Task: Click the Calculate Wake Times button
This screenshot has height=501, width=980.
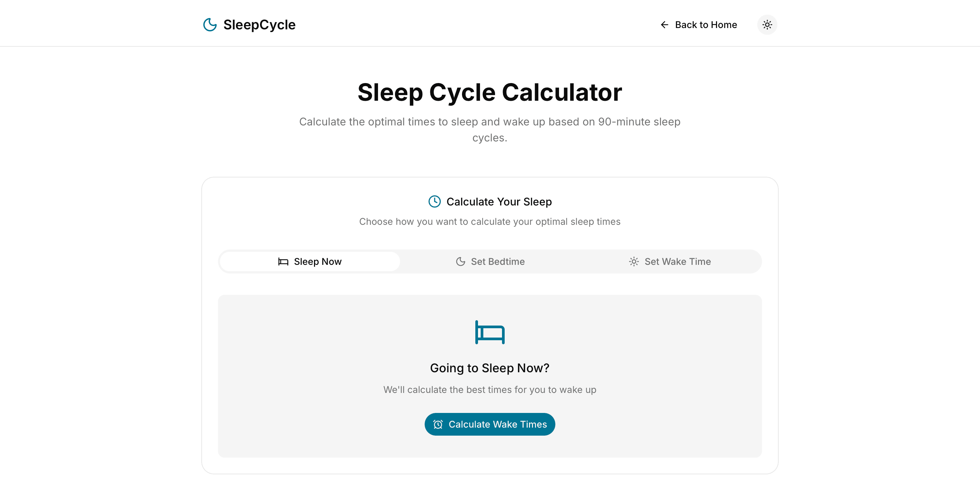Action: click(x=490, y=424)
